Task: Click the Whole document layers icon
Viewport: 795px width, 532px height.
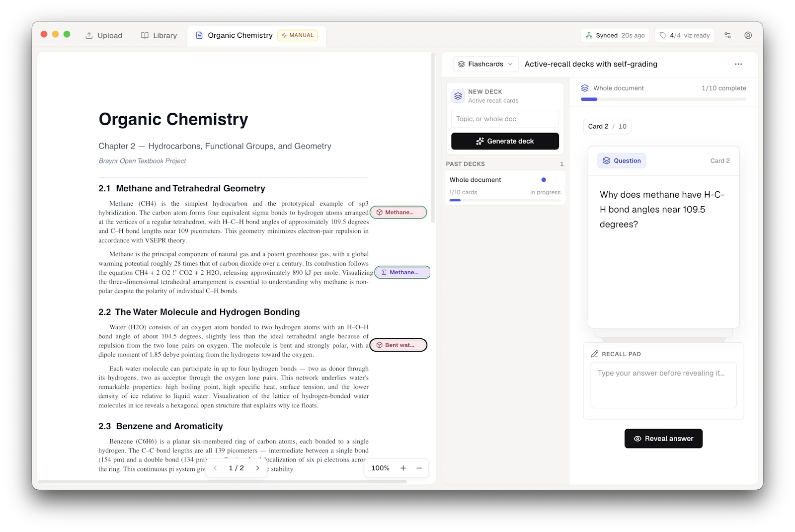Action: (x=585, y=88)
